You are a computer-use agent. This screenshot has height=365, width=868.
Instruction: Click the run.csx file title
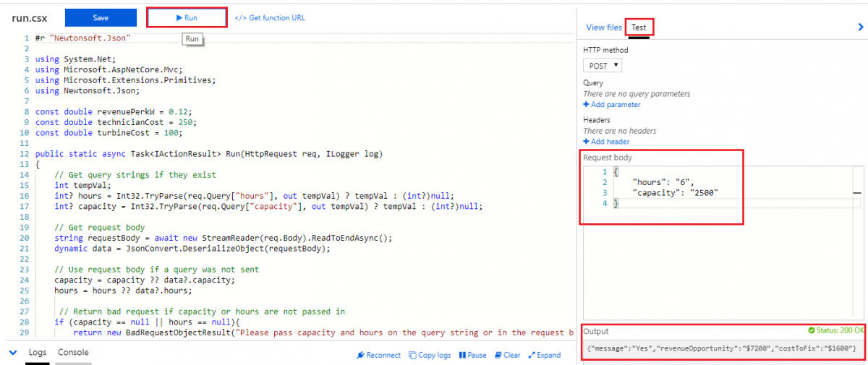pos(30,18)
